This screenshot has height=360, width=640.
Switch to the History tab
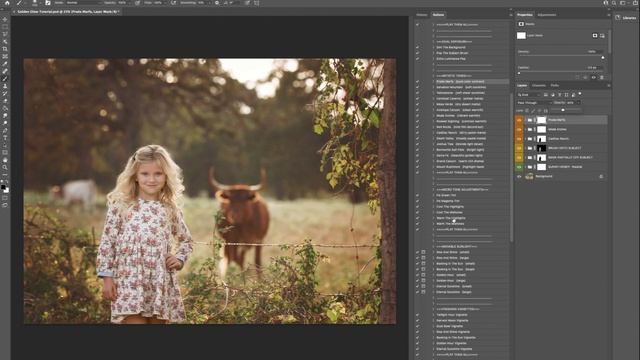point(422,15)
